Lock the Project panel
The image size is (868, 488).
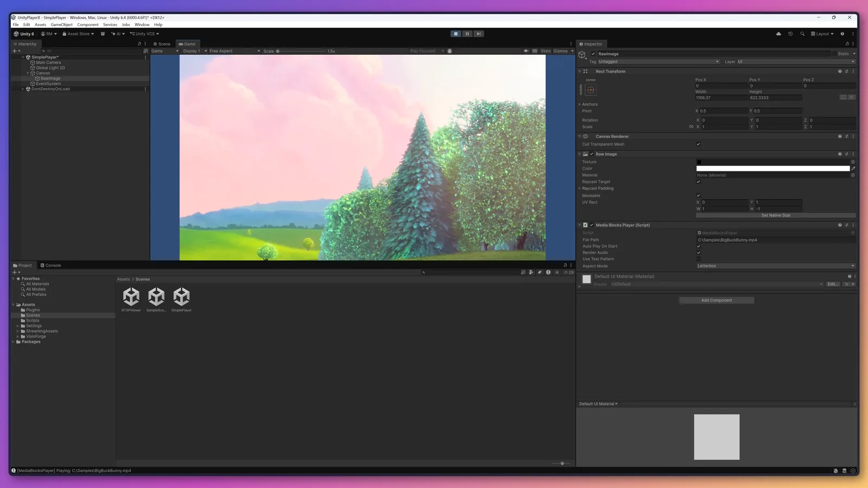(565, 265)
